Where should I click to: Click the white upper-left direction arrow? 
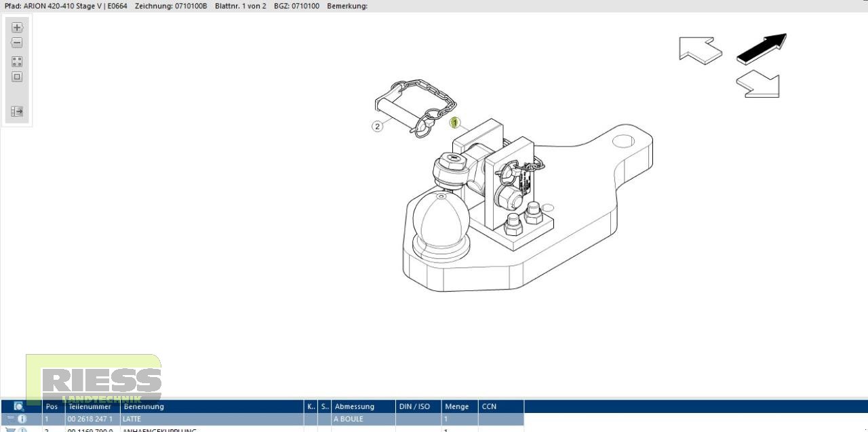pyautogui.click(x=699, y=50)
